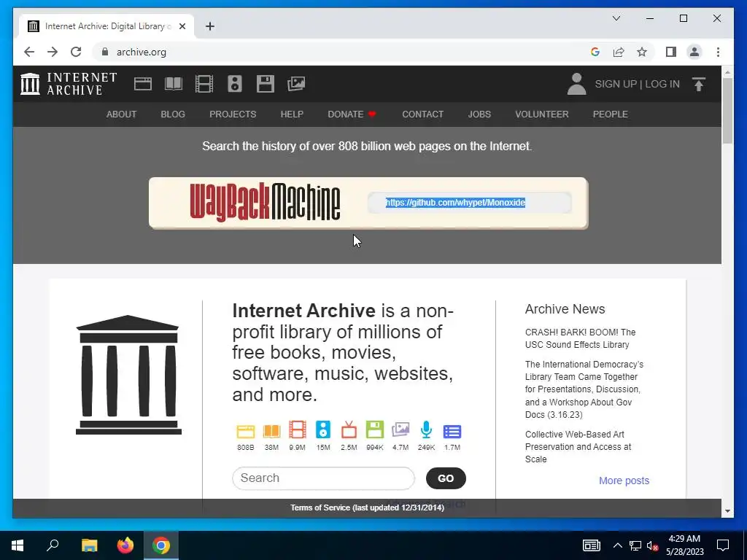Open Chrome side panel icon
This screenshot has width=747, height=560.
tap(671, 52)
